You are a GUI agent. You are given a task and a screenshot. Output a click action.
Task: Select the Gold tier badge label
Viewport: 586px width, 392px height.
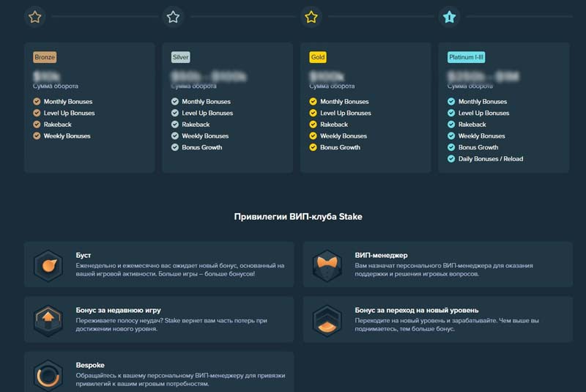pos(317,57)
